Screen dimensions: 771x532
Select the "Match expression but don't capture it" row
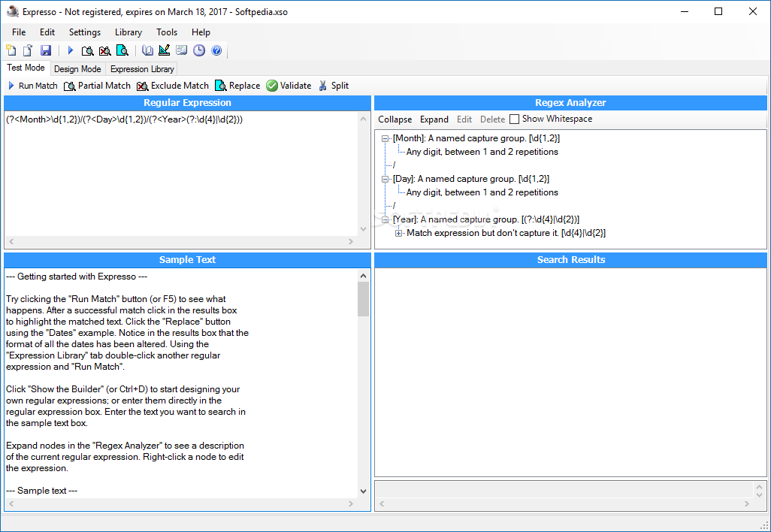coord(506,233)
